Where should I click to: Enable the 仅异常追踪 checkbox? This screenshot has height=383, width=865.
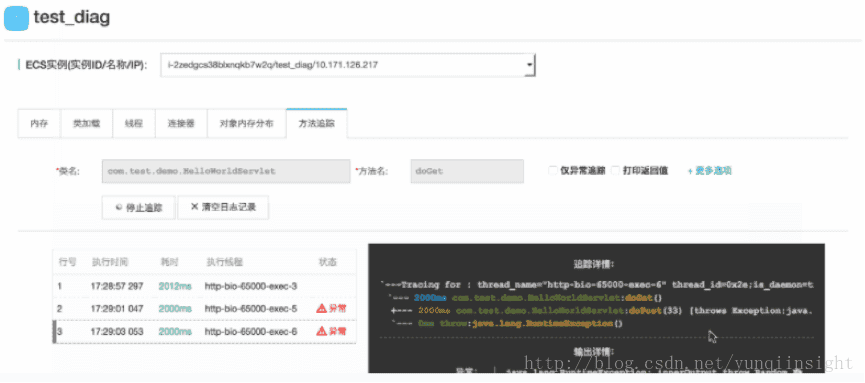pos(553,171)
